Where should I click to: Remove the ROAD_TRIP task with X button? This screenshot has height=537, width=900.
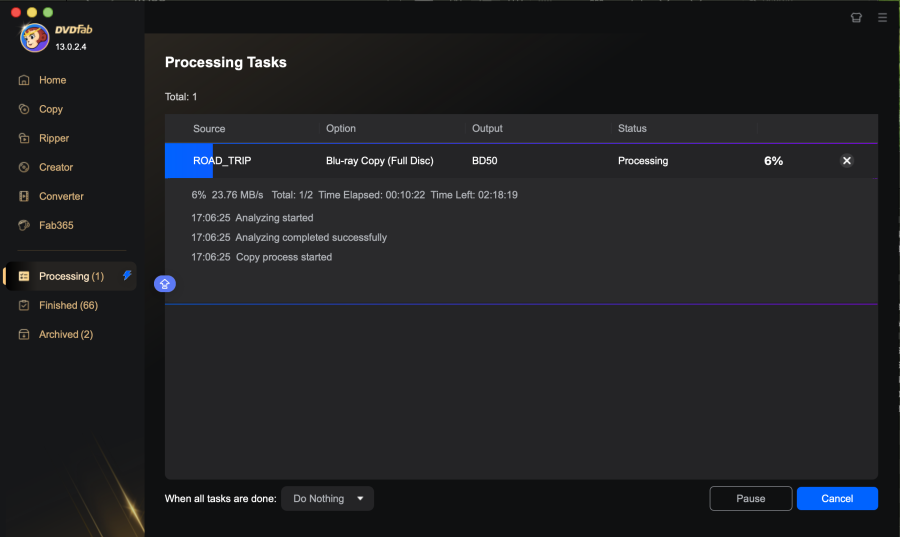pos(846,160)
